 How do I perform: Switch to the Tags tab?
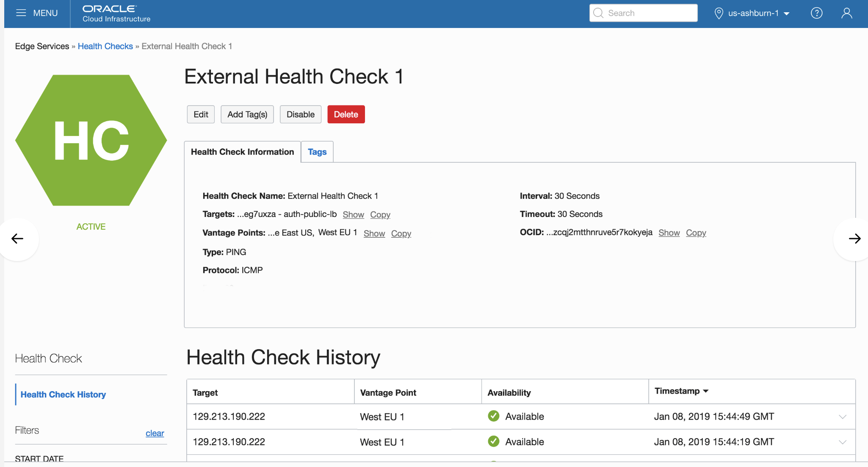point(317,152)
